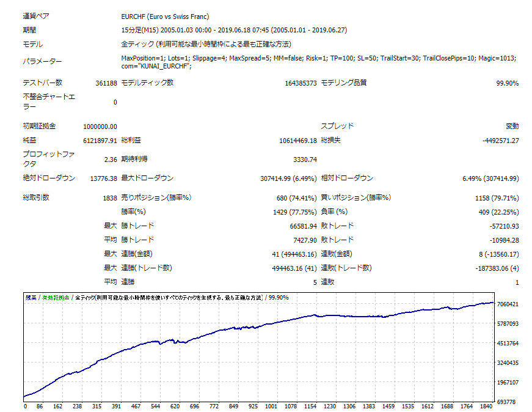Click the period value 15分足(M15) line

pyautogui.click(x=234, y=30)
